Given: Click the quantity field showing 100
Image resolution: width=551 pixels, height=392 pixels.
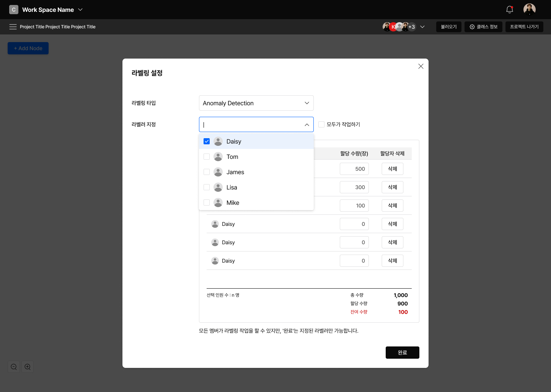Looking at the screenshot, I should (354, 206).
